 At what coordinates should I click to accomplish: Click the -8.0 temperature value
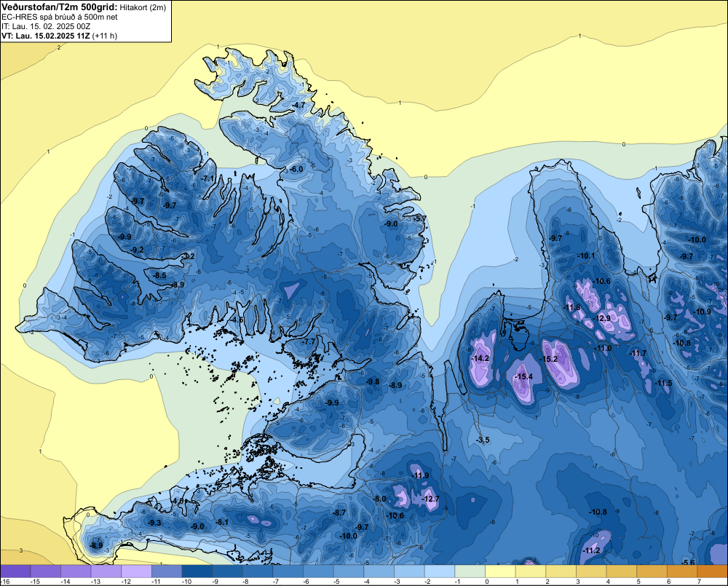click(380, 499)
